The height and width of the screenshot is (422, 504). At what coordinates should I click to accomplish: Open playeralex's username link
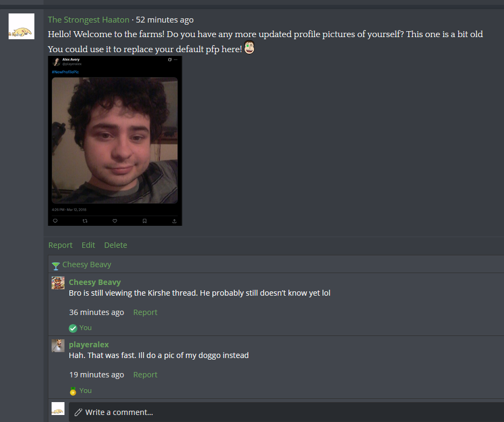89,345
